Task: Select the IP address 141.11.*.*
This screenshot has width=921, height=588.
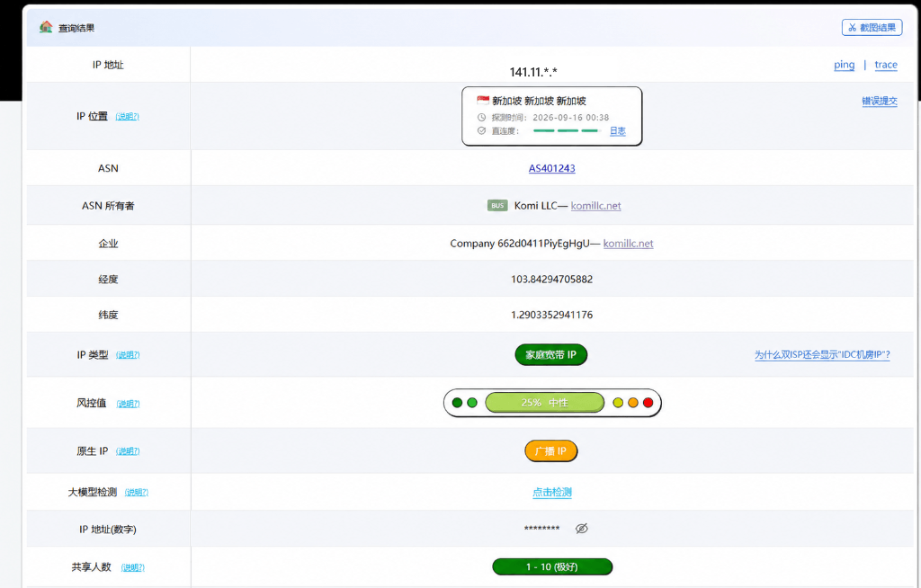Action: 533,72
